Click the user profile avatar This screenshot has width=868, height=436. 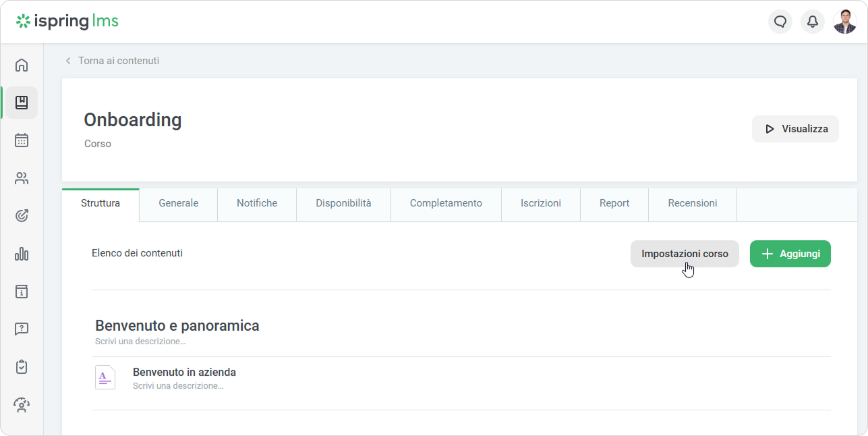[844, 22]
